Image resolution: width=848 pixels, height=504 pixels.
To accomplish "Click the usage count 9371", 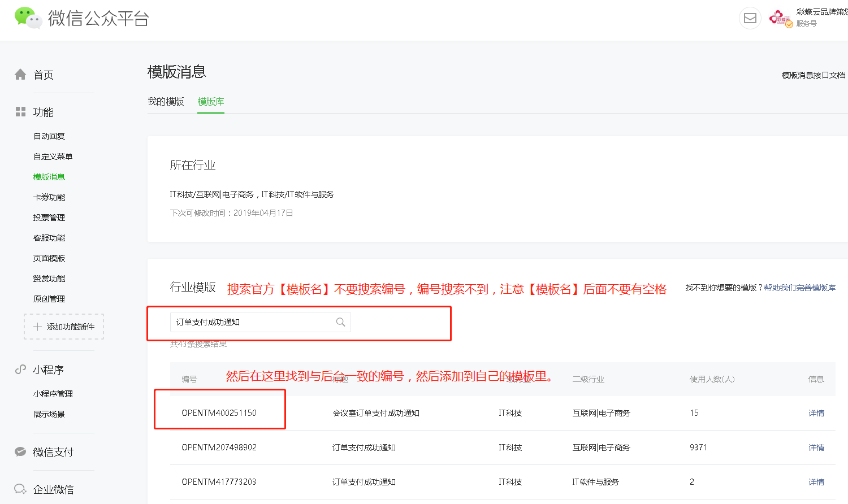I will [698, 447].
